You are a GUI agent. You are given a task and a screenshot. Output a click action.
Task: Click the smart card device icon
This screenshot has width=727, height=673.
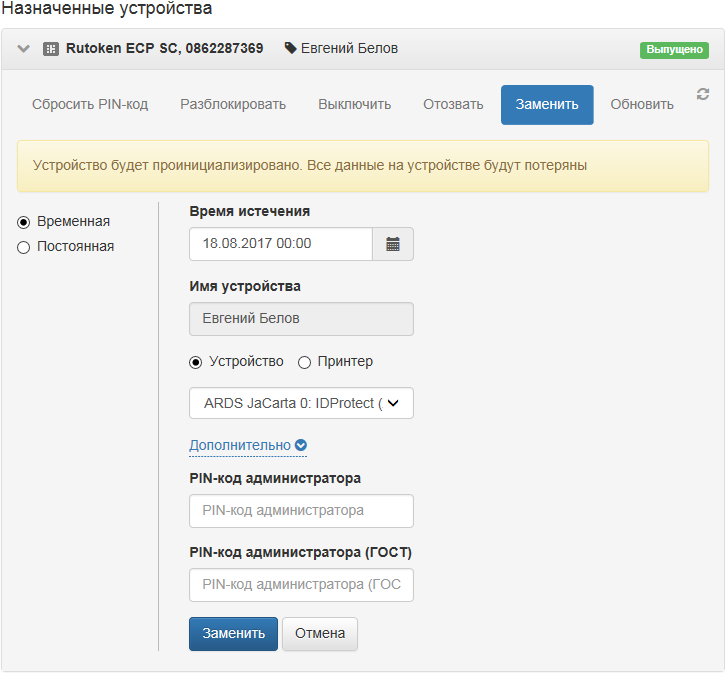tap(51, 48)
